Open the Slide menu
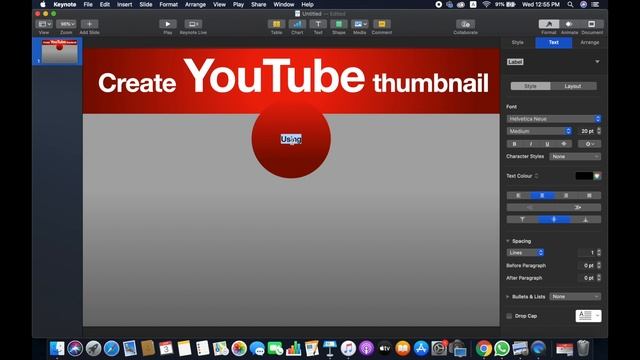640x360 pixels. click(x=146, y=4)
